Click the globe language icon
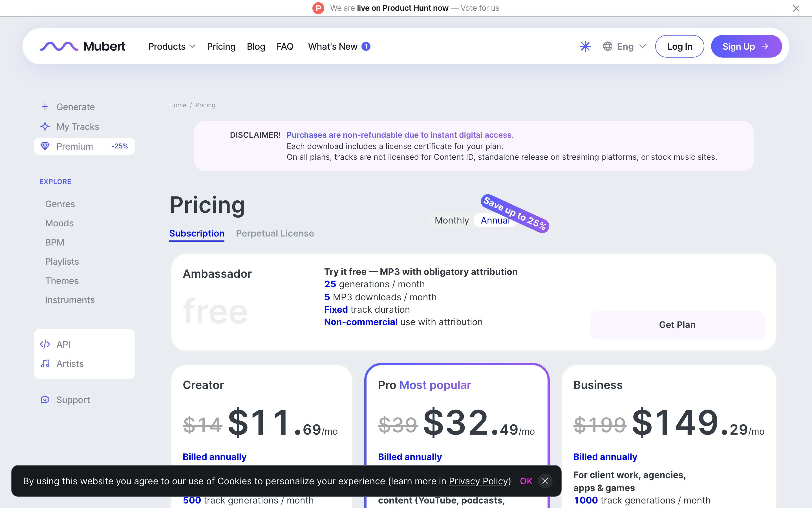Viewport: 812px width, 508px height. (608, 46)
